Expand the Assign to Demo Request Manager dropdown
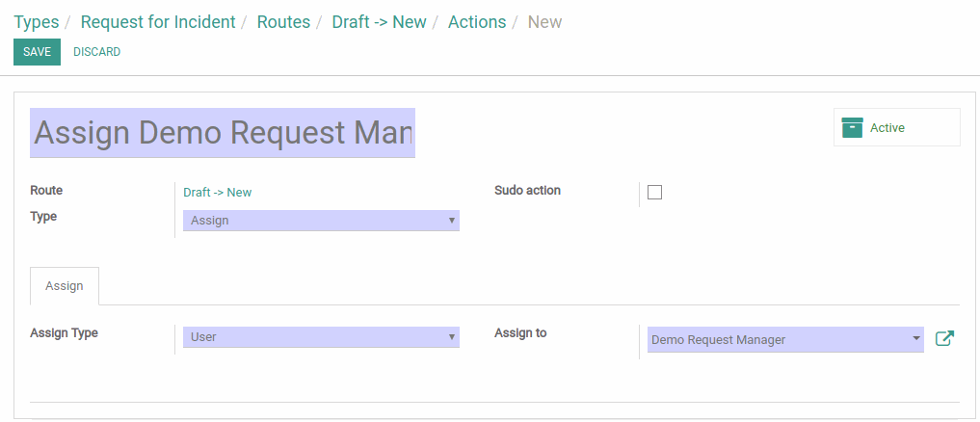This screenshot has height=422, width=980. click(x=785, y=339)
